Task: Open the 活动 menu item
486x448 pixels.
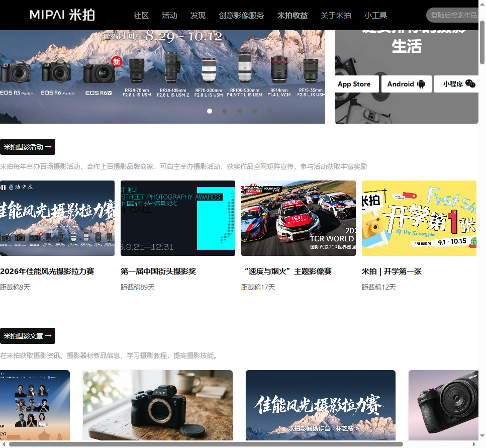Action: pyautogui.click(x=169, y=15)
